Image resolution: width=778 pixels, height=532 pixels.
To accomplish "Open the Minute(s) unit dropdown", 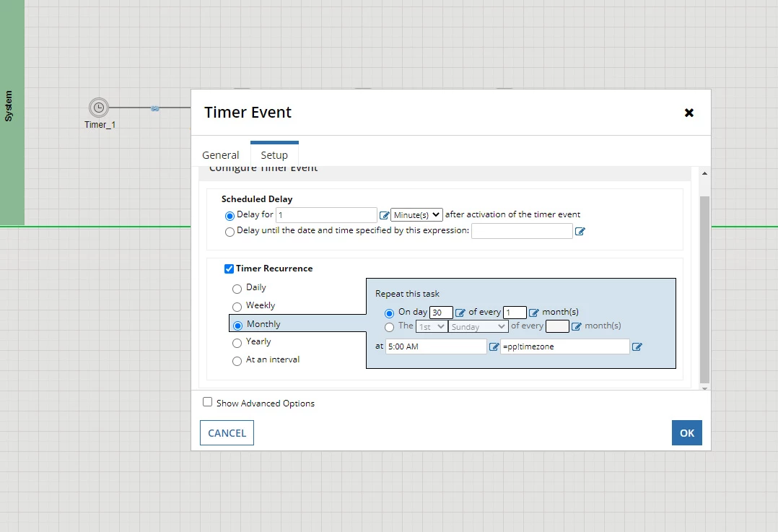I will pyautogui.click(x=417, y=215).
